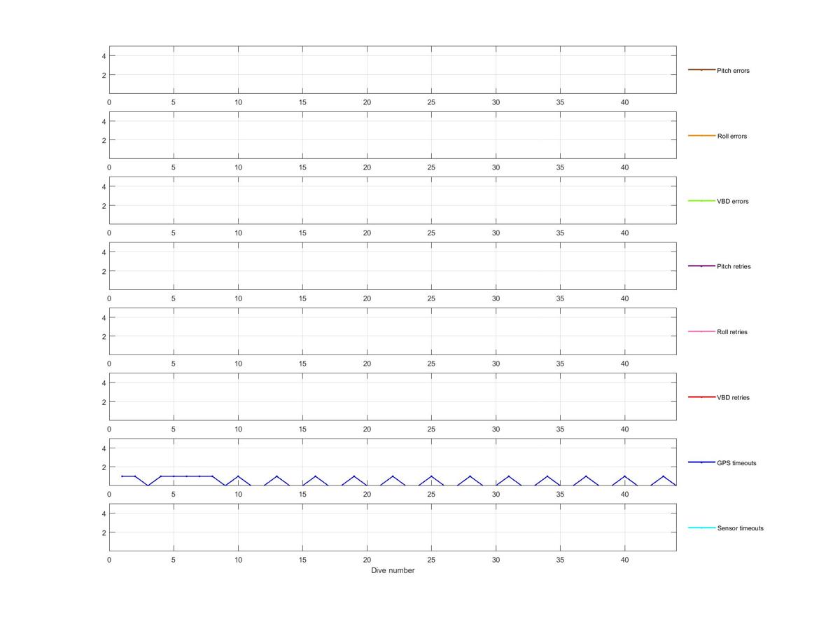The width and height of the screenshot is (840, 620).
Task: Select the red VBD retries legend line sample
Action: click(x=701, y=397)
